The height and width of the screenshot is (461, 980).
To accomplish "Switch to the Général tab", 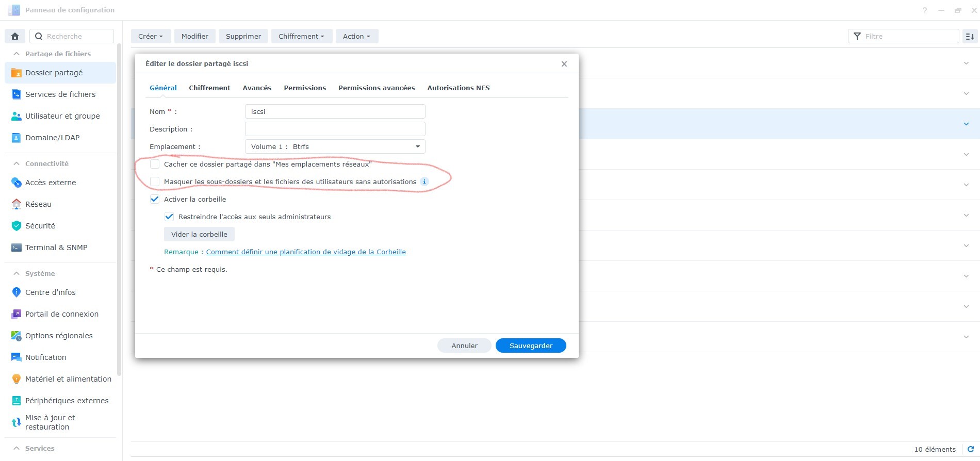I will (163, 88).
